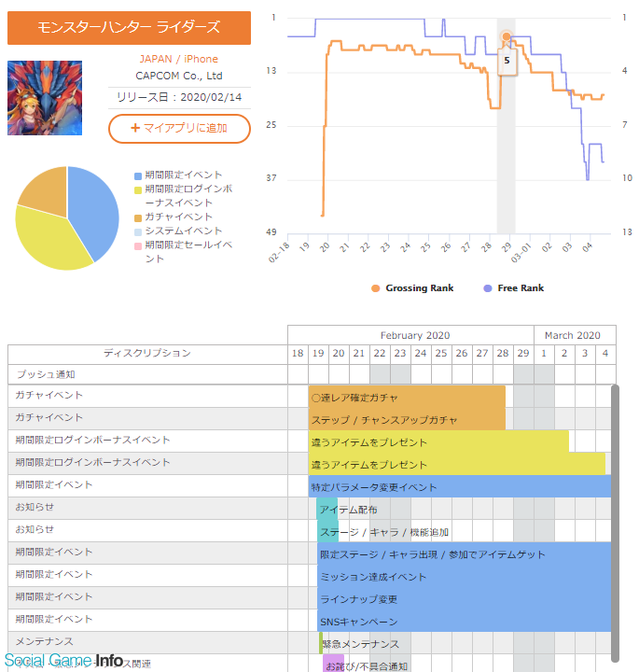The width and height of the screenshot is (639, 672).
Task: Click the pink 期間限定セールイベント legend swatch
Action: click(x=138, y=246)
